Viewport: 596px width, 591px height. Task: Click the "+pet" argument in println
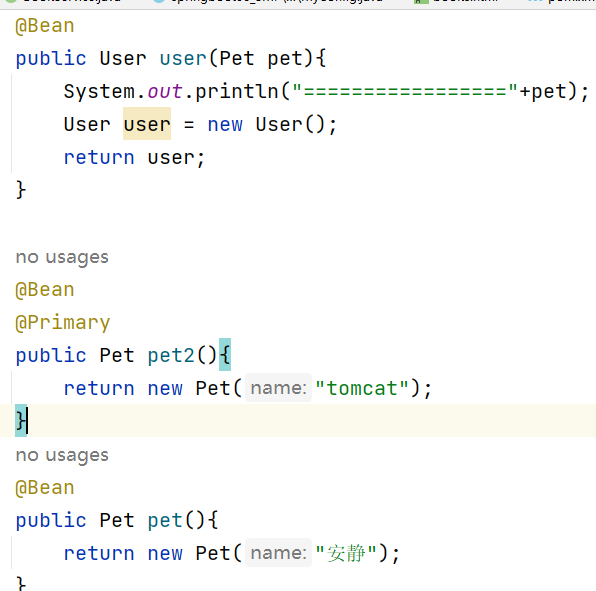pos(543,92)
